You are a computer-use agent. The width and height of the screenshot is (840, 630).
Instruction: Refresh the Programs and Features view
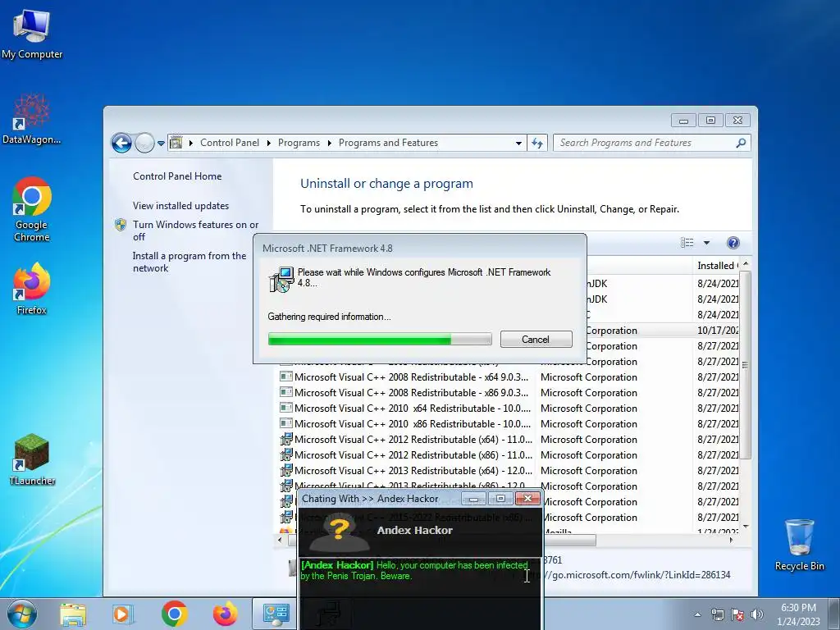(536, 143)
